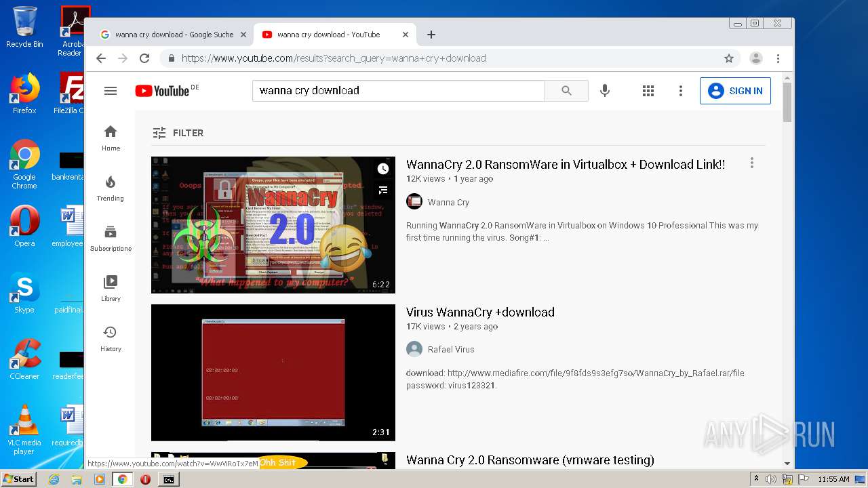This screenshot has height=488, width=868.
Task: Click Wanna Cry channel avatar
Action: (x=414, y=202)
